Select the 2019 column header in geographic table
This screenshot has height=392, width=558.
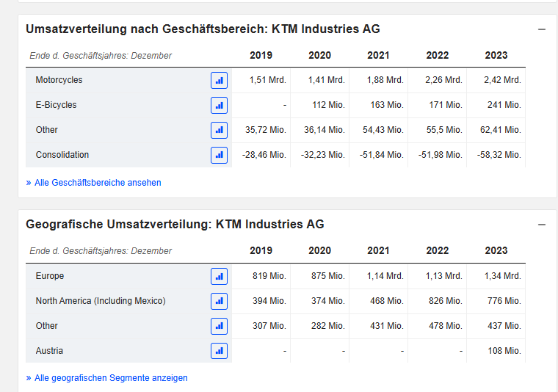261,250
